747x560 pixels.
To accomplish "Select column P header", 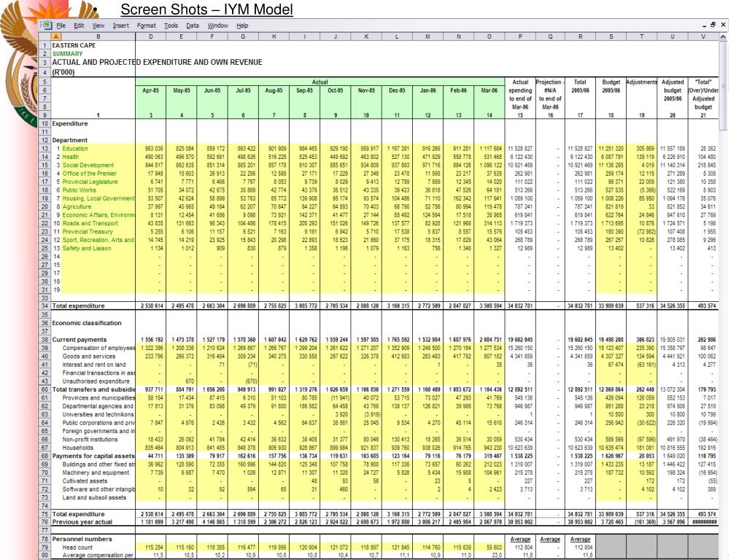I will click(x=520, y=36).
